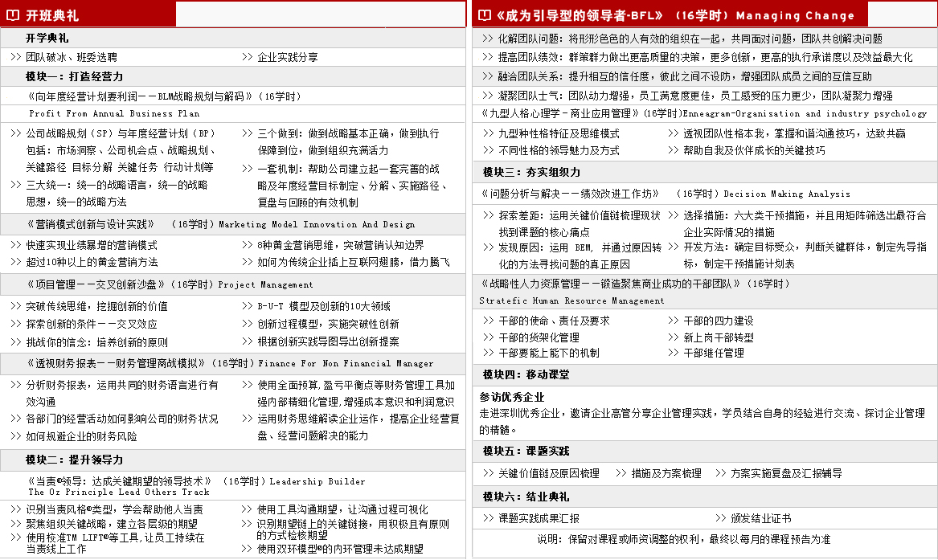
Task: Select the line 挑战你的信念：培养创新的原则
Action: coord(96,342)
